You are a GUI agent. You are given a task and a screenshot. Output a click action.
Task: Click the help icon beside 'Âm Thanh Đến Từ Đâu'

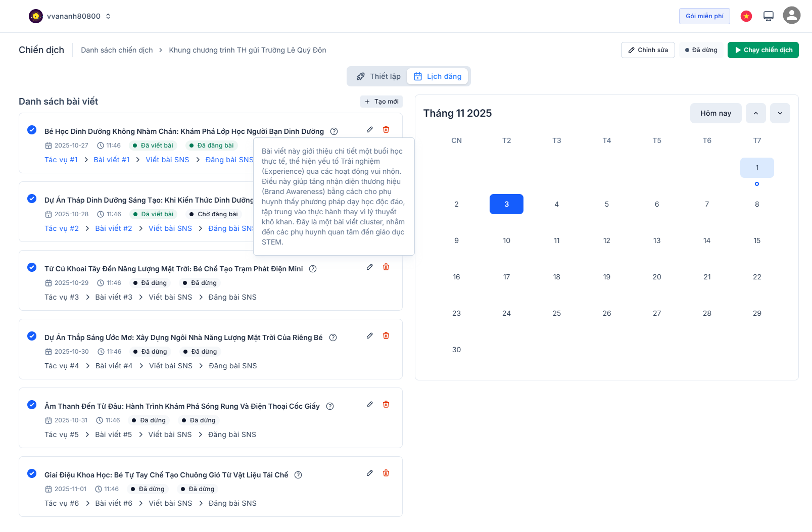(x=330, y=406)
